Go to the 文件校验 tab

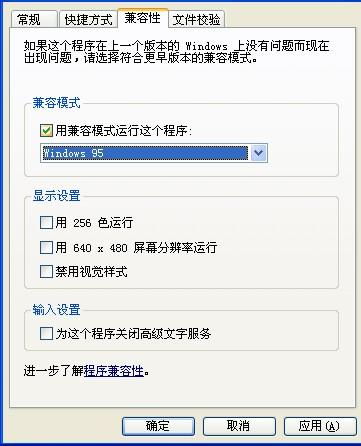[196, 19]
